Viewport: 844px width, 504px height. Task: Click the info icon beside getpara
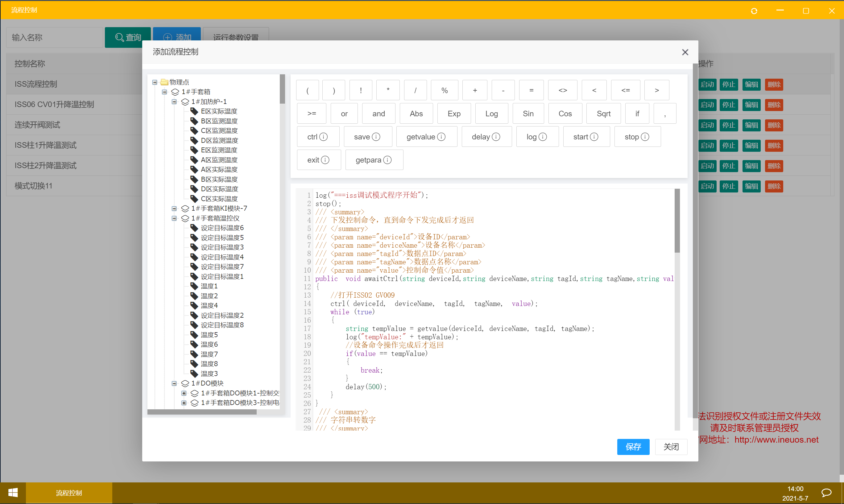(x=387, y=160)
